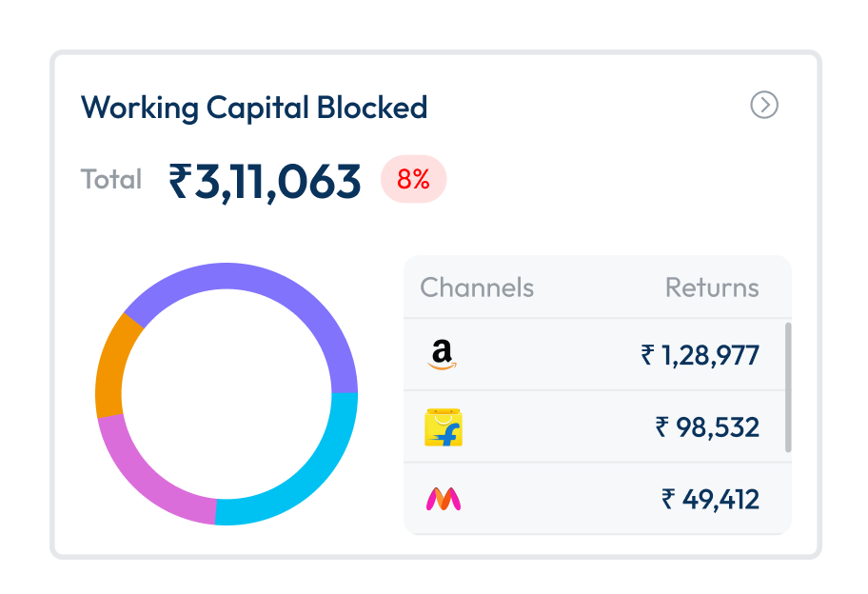Click the Total label
This screenshot has height=594, width=868.
pos(111,180)
